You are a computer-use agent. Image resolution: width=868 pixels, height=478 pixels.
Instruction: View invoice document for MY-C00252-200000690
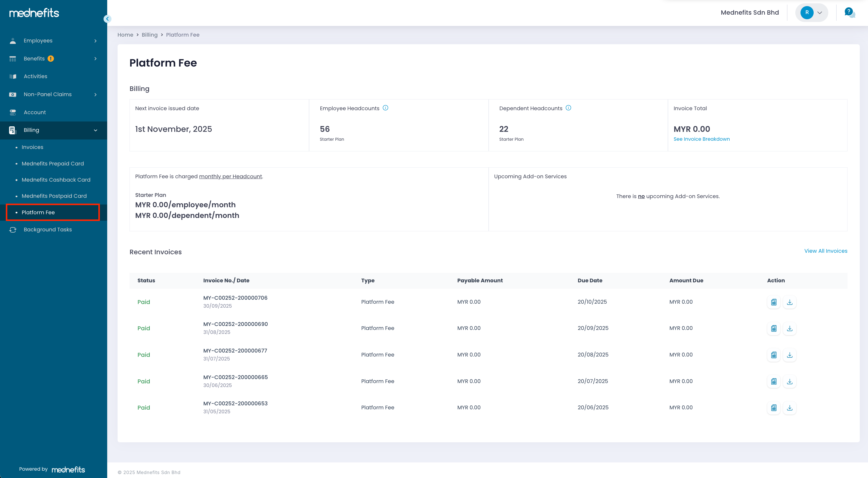(774, 328)
